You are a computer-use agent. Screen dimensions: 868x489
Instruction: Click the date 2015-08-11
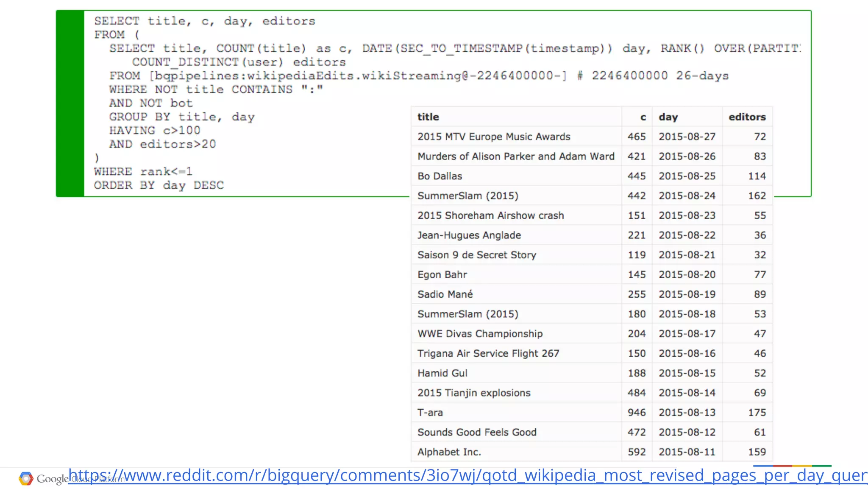tap(687, 452)
